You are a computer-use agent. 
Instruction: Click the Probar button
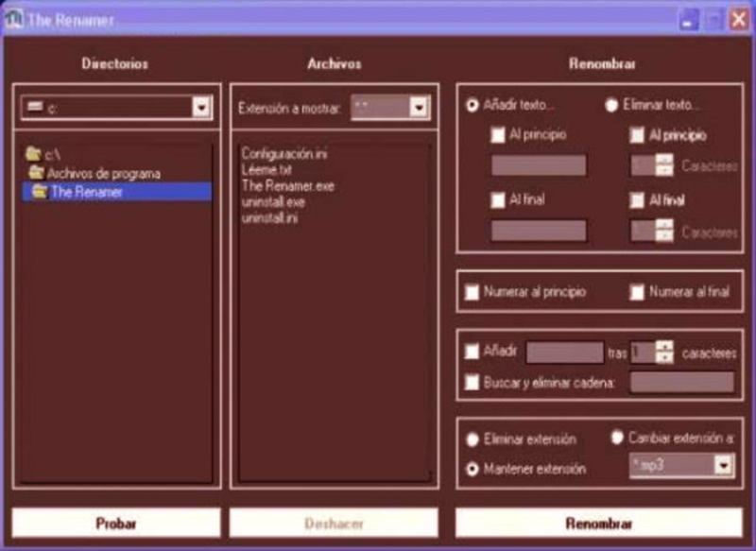116,523
